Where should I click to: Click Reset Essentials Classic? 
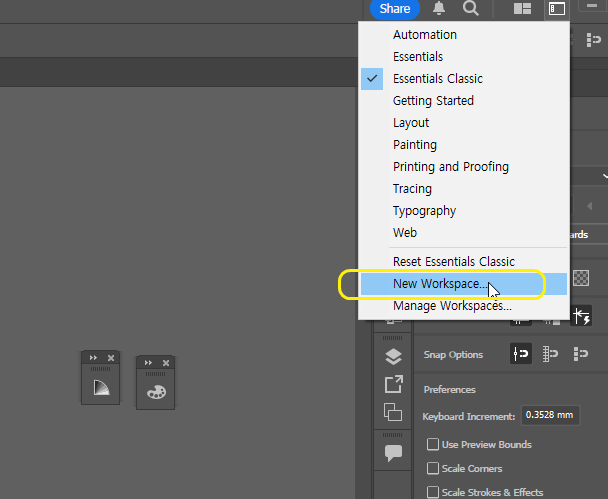click(x=464, y=262)
